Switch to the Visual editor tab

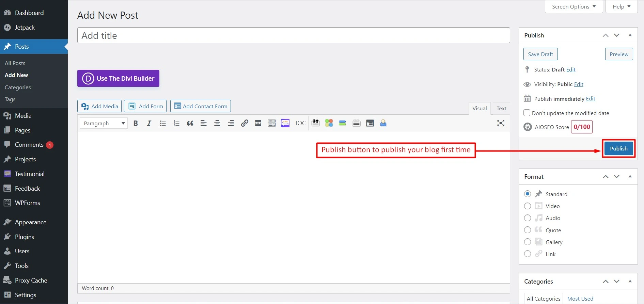click(480, 108)
